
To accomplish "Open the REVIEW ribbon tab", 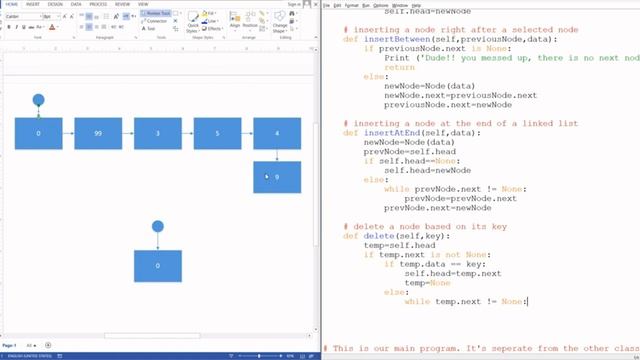I will (x=122, y=4).
